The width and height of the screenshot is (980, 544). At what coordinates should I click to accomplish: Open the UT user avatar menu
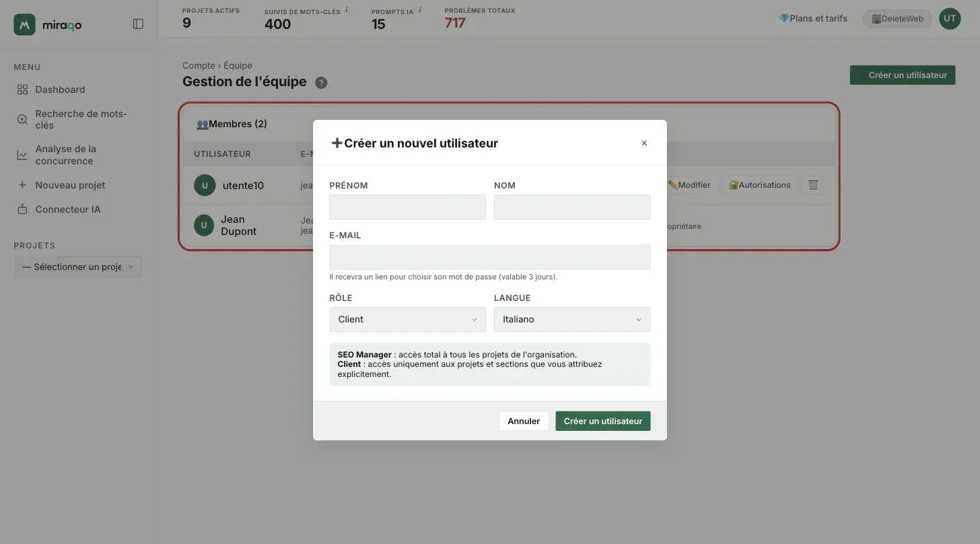950,19
